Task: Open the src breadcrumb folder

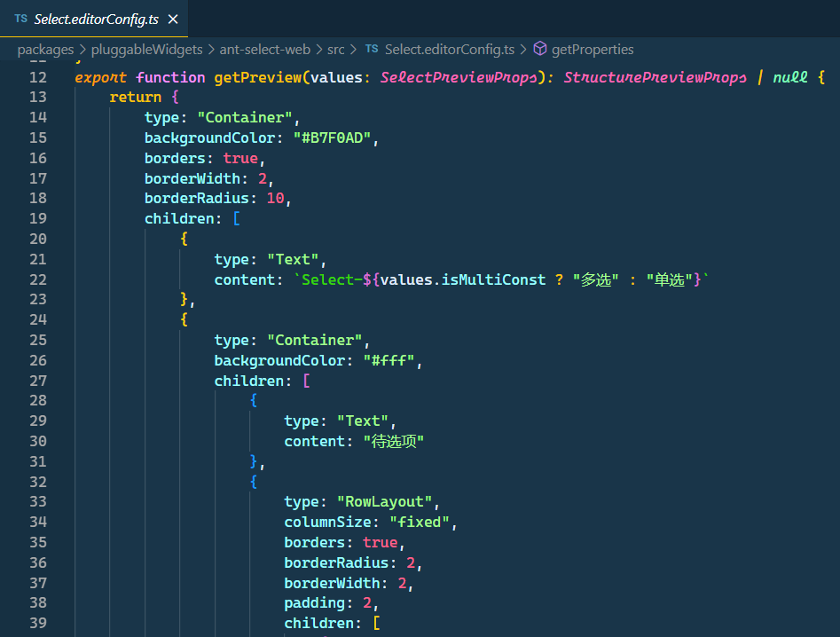Action: click(335, 50)
